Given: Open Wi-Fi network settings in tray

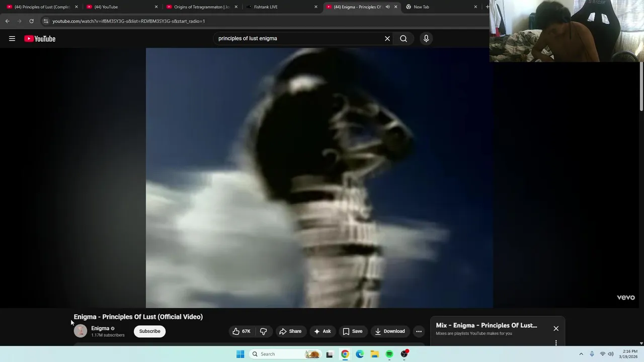Looking at the screenshot, I should (x=603, y=354).
